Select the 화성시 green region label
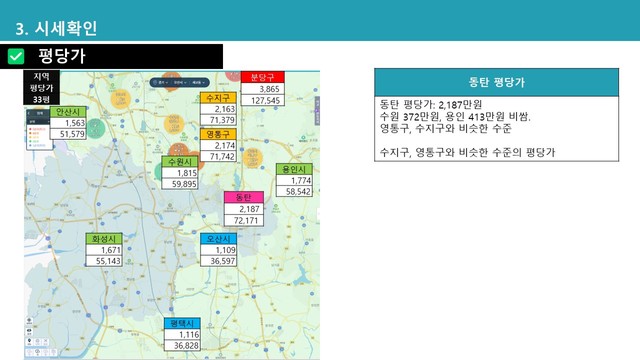 pos(104,239)
